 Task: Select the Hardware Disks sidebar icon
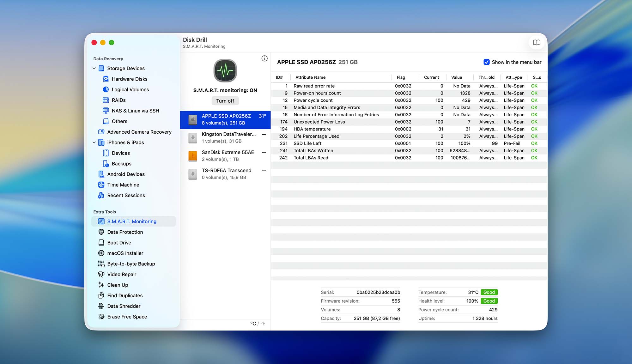[105, 79]
